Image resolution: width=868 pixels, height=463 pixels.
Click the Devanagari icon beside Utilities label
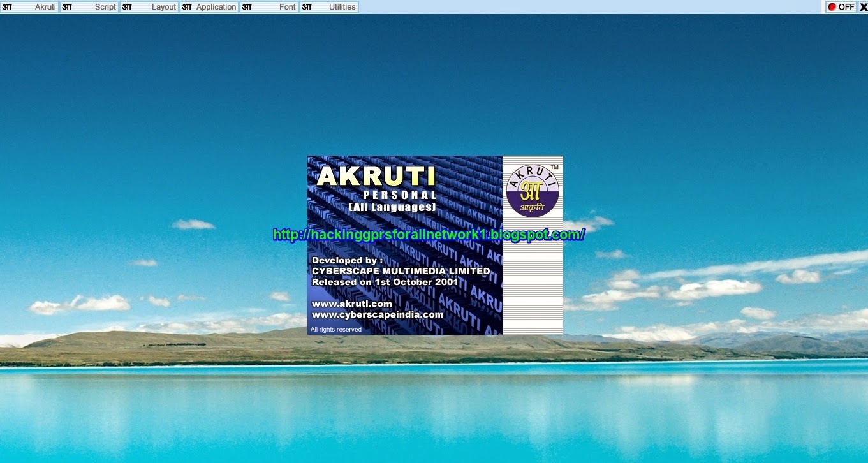pyautogui.click(x=307, y=7)
